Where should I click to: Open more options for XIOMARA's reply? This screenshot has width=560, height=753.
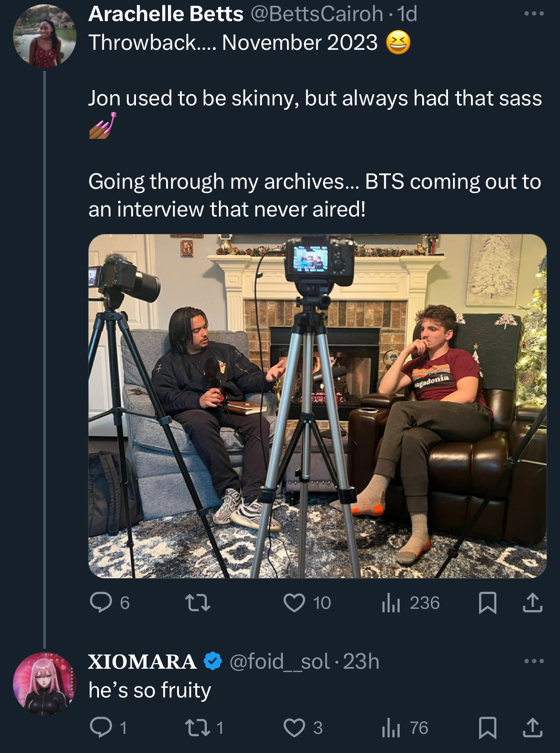point(534,662)
